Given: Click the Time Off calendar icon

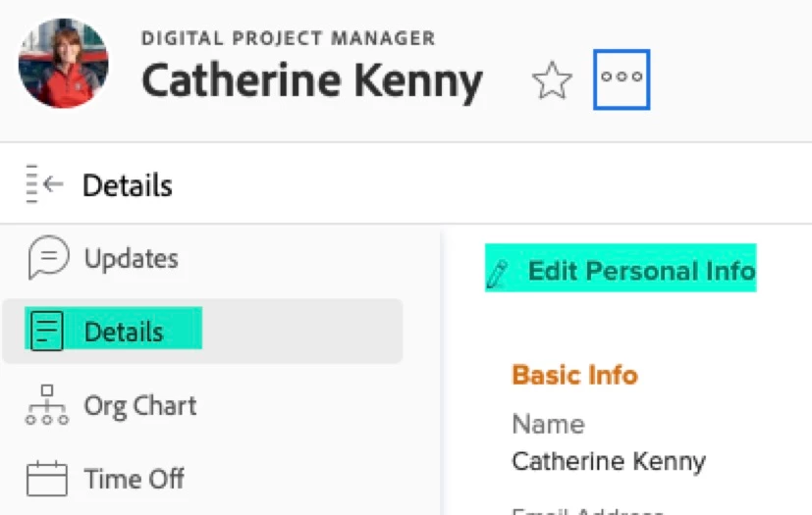Looking at the screenshot, I should point(47,480).
